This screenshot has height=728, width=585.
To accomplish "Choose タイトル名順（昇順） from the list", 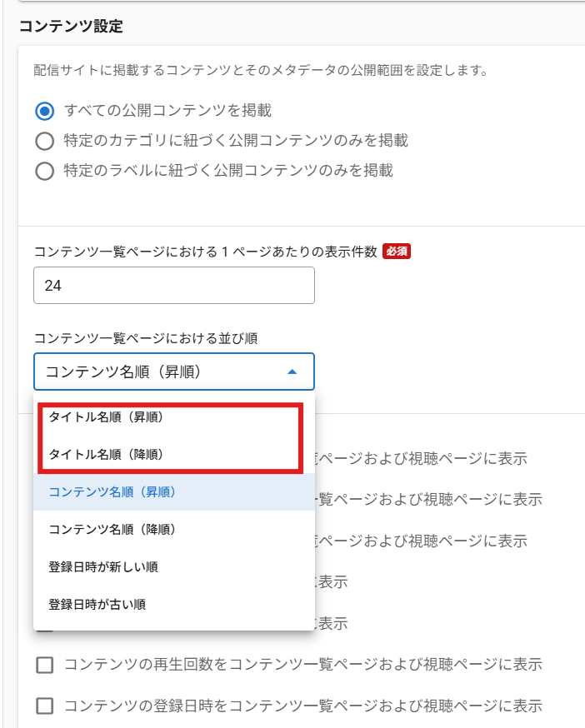I will tap(105, 417).
